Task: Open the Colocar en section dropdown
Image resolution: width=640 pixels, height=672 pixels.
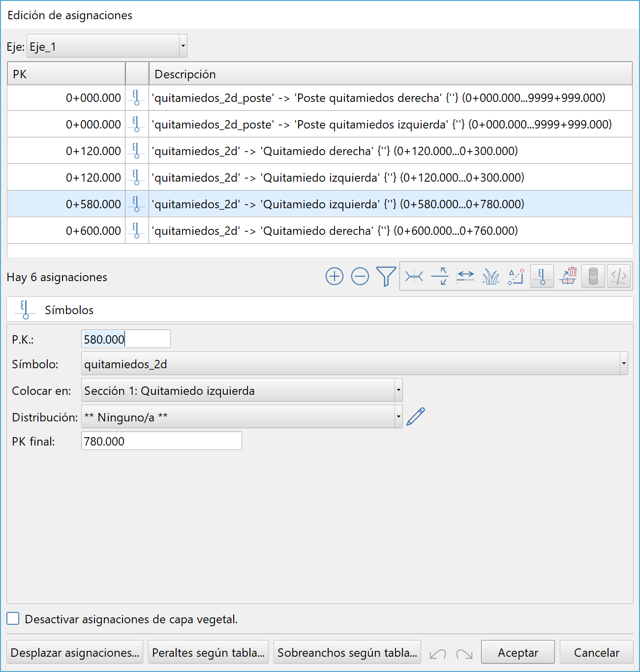Action: coord(397,390)
